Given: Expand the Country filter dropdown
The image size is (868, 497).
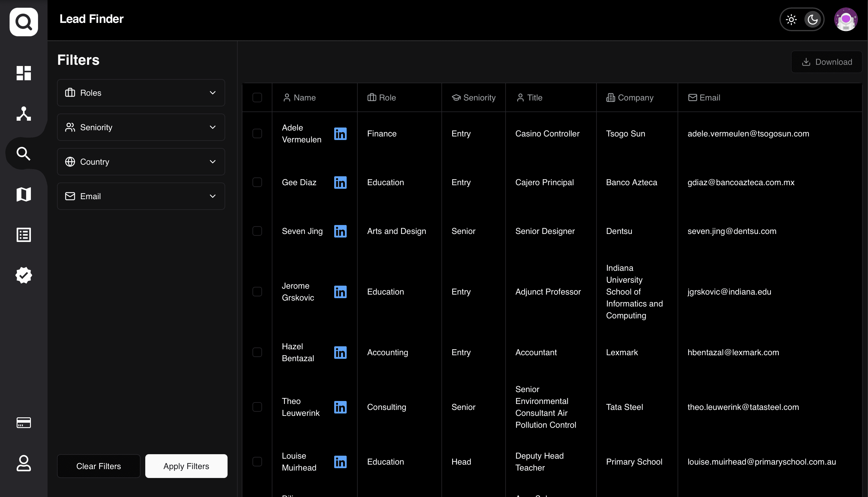Looking at the screenshot, I should (x=141, y=162).
